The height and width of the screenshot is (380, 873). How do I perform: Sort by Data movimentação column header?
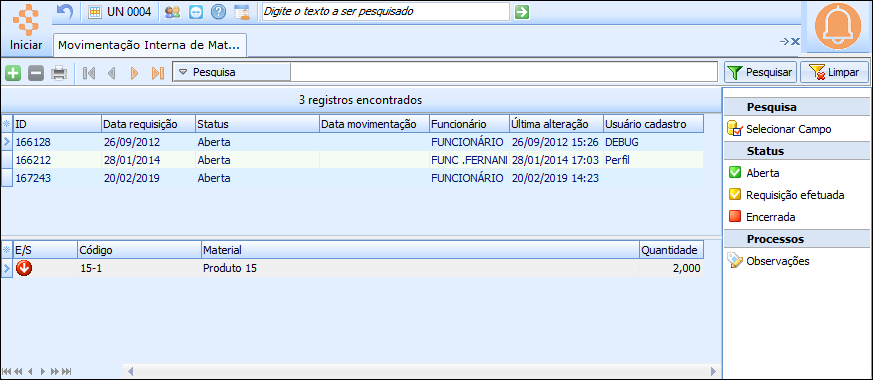(374, 124)
